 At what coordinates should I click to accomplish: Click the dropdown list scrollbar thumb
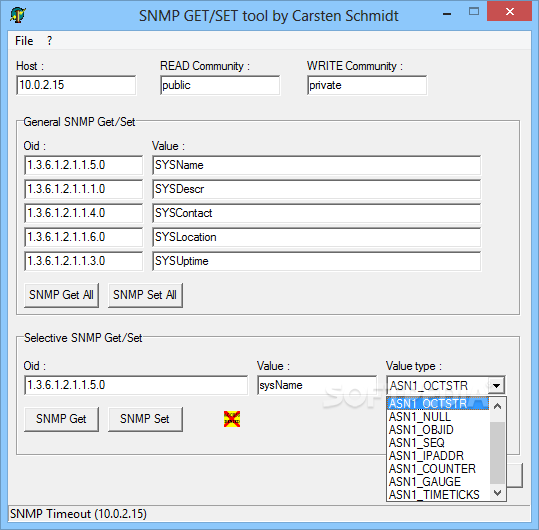pyautogui.click(x=497, y=453)
